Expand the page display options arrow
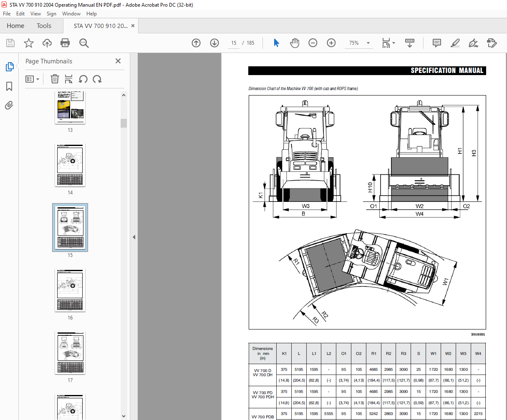The width and height of the screenshot is (507, 420). (x=393, y=43)
